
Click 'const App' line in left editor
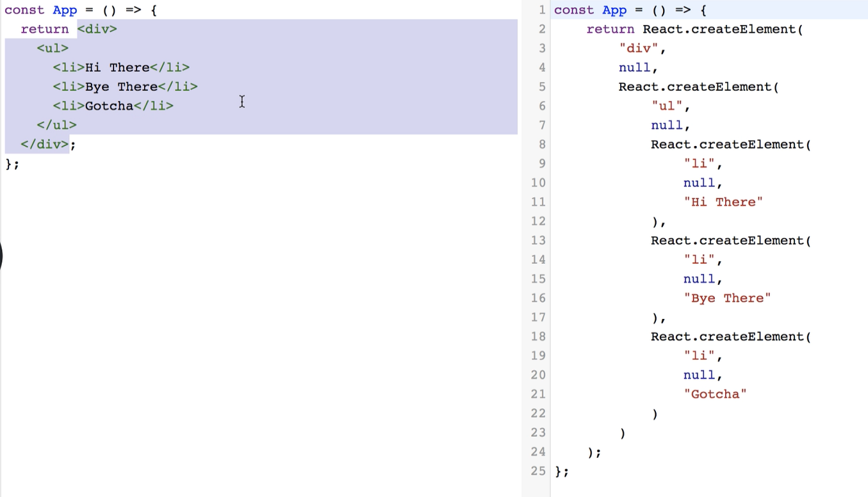tap(81, 10)
